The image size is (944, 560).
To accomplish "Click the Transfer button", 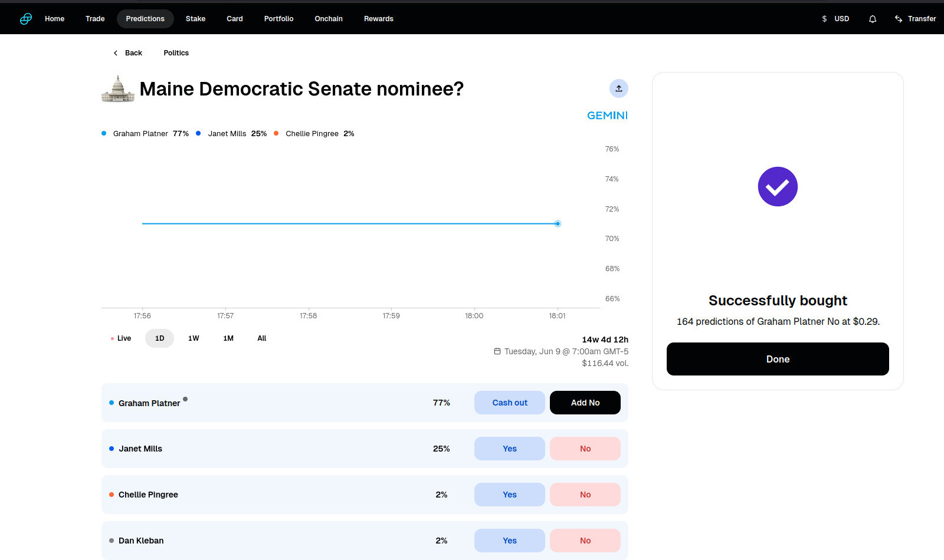I will [x=916, y=19].
